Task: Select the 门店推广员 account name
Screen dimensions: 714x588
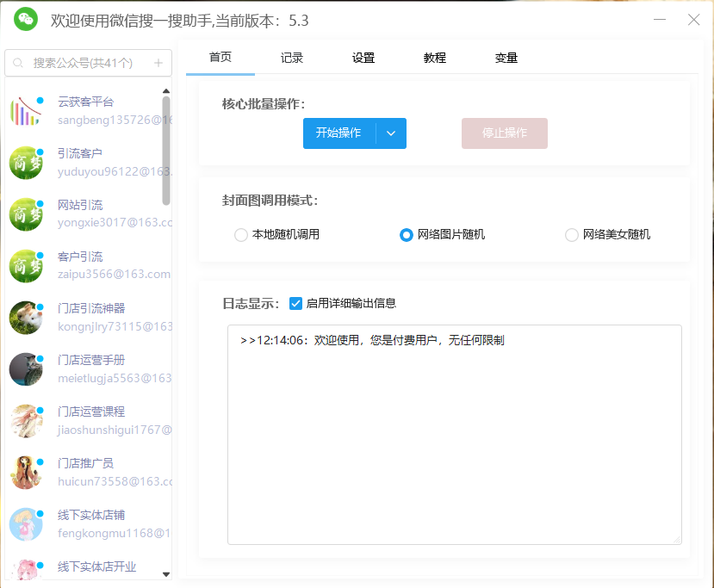Action: pyautogui.click(x=85, y=463)
